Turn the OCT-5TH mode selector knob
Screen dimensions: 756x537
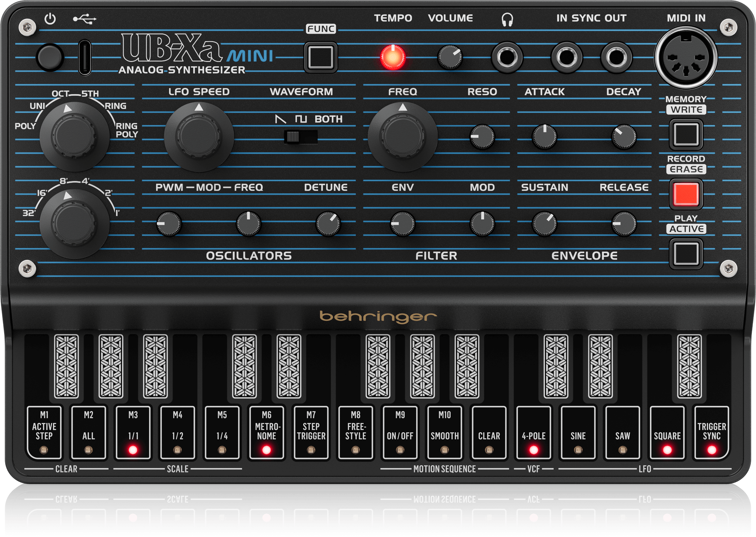[x=76, y=134]
